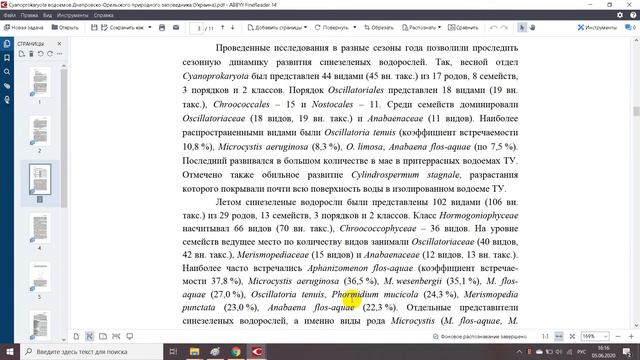Open Help question mark icon
The height and width of the screenshot is (360, 640).
click(x=633, y=15)
